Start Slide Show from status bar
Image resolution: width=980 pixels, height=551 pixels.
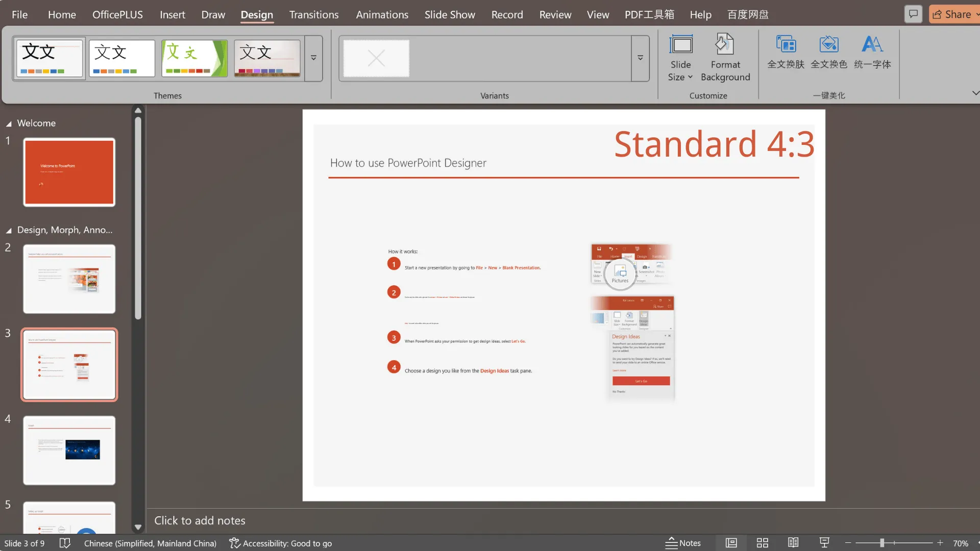[x=824, y=543]
